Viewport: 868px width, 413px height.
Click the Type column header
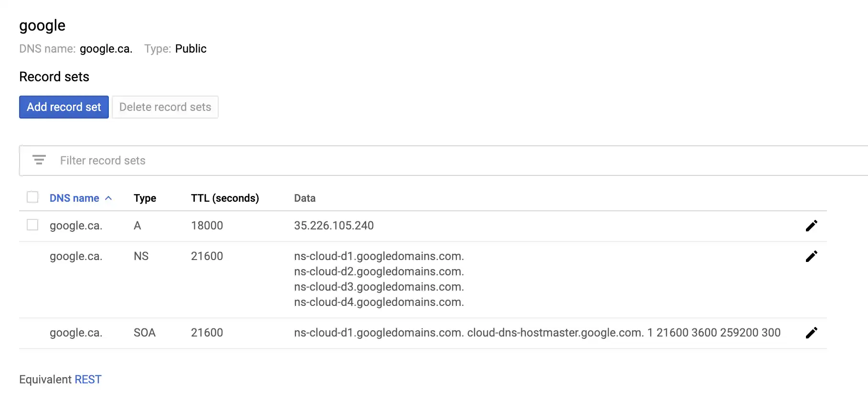click(145, 198)
